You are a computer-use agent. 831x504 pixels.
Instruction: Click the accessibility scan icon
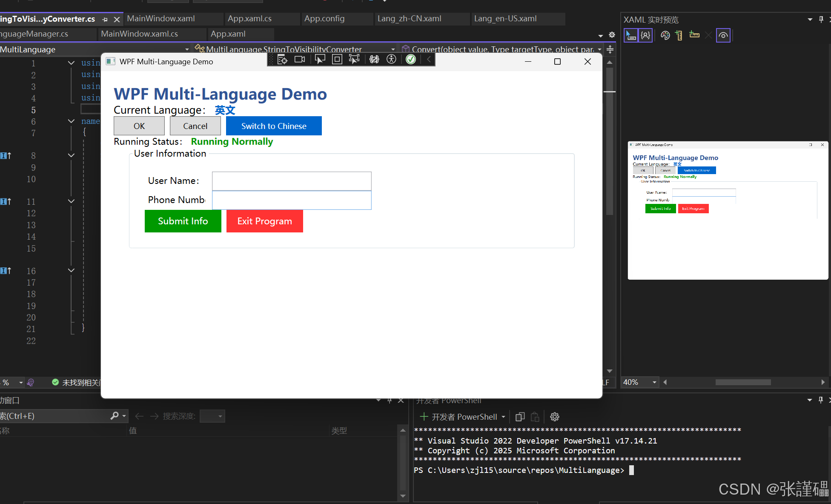391,60
